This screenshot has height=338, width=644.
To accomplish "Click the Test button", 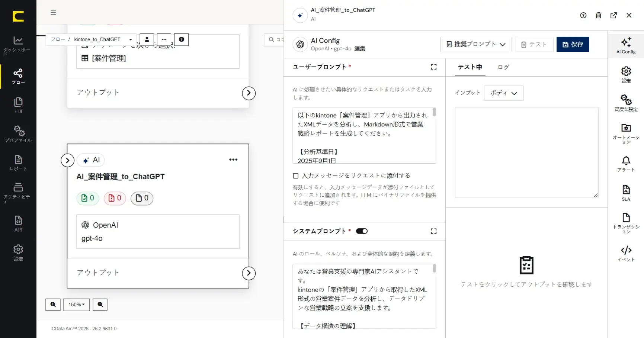I will [x=534, y=44].
